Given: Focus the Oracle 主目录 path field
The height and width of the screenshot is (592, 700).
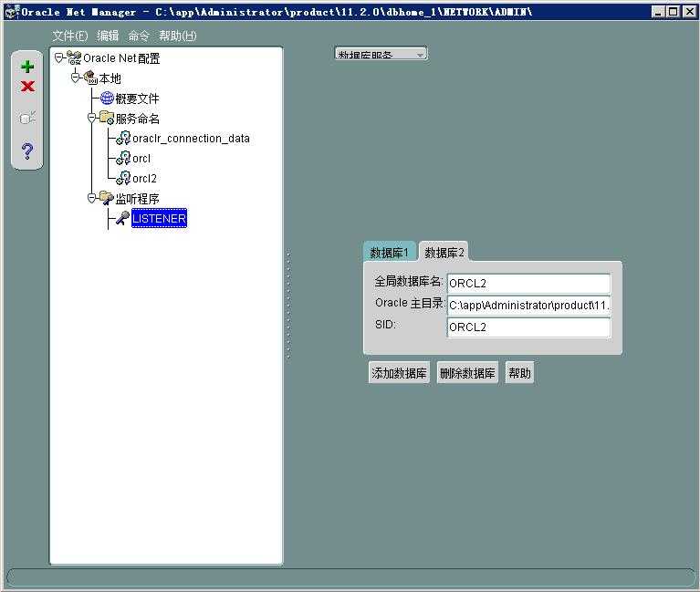Looking at the screenshot, I should click(x=528, y=305).
